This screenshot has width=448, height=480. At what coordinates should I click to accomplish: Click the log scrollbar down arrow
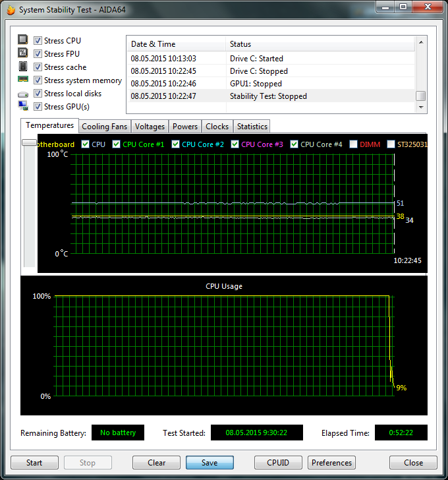(421, 107)
